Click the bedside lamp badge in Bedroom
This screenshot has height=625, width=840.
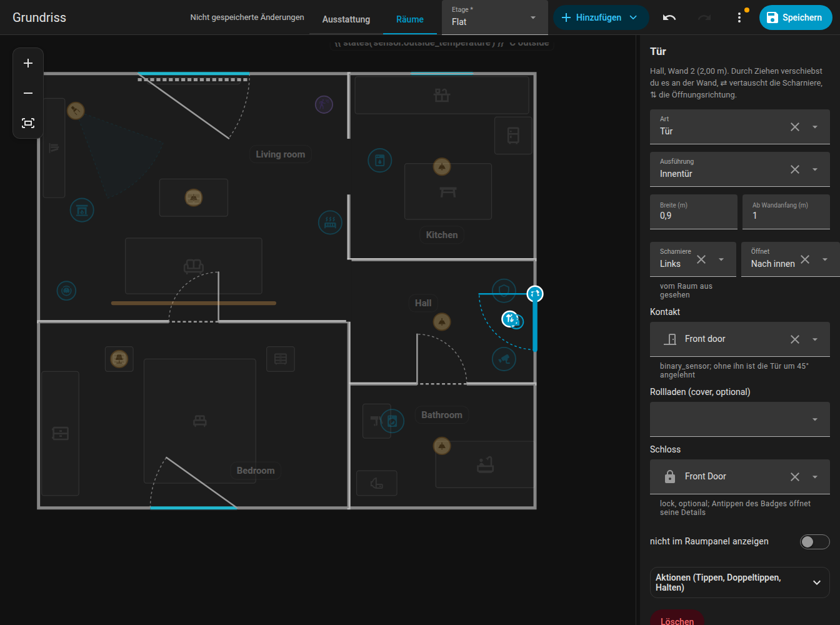tap(119, 359)
